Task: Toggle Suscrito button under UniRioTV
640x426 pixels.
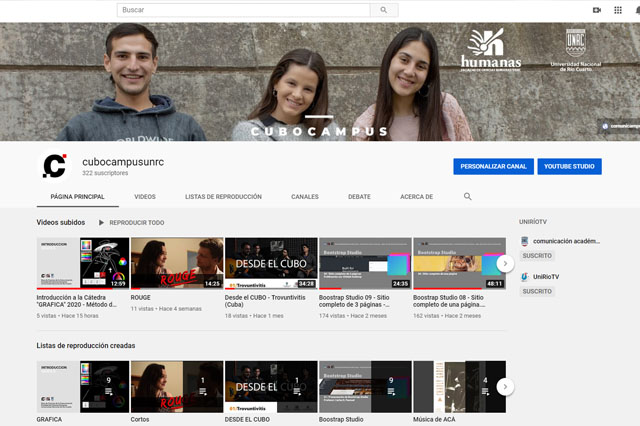Action: tap(537, 291)
